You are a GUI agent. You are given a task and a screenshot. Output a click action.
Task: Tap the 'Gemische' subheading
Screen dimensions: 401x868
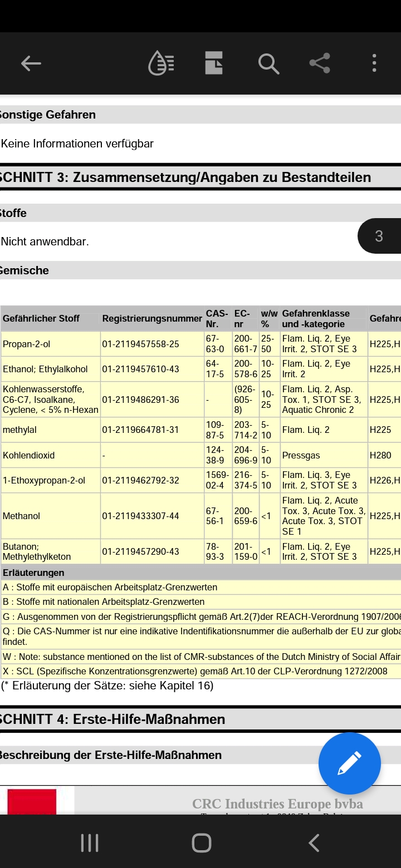(25, 270)
